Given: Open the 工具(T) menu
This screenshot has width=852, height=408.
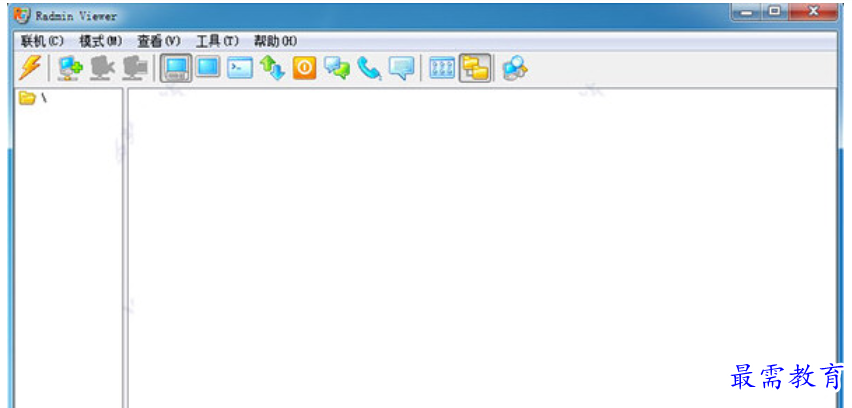Looking at the screenshot, I should click(217, 41).
